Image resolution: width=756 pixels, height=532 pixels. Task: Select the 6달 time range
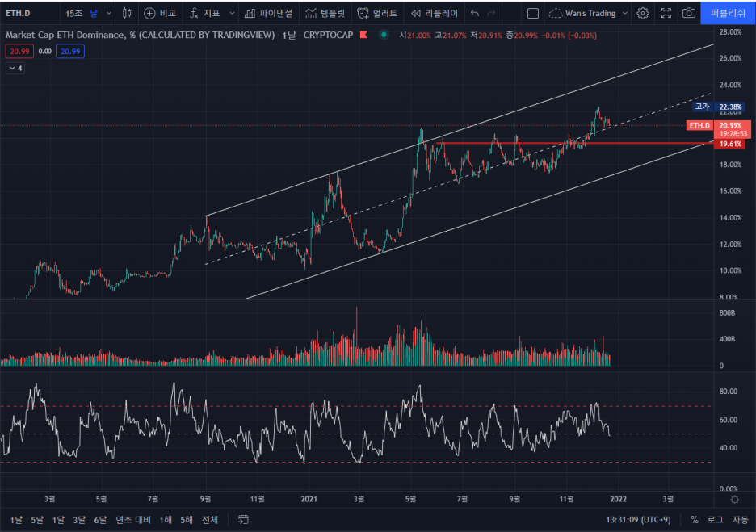[x=100, y=520]
